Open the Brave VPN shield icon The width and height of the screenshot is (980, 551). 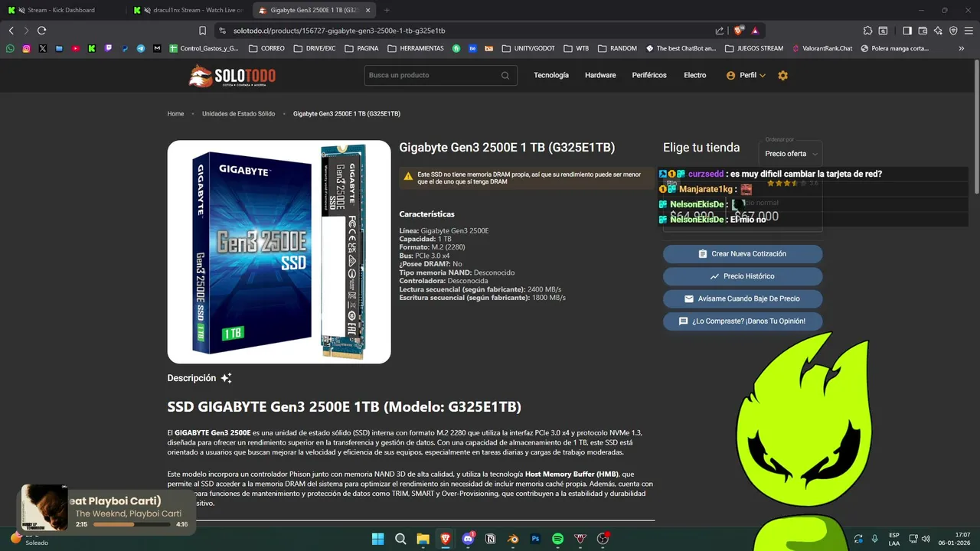click(953, 31)
